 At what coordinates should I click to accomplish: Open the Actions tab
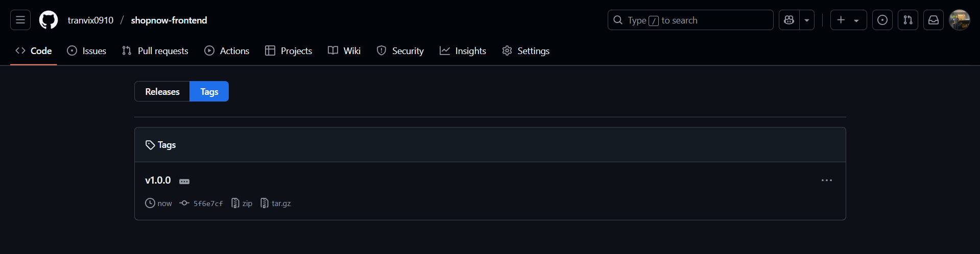(x=227, y=50)
